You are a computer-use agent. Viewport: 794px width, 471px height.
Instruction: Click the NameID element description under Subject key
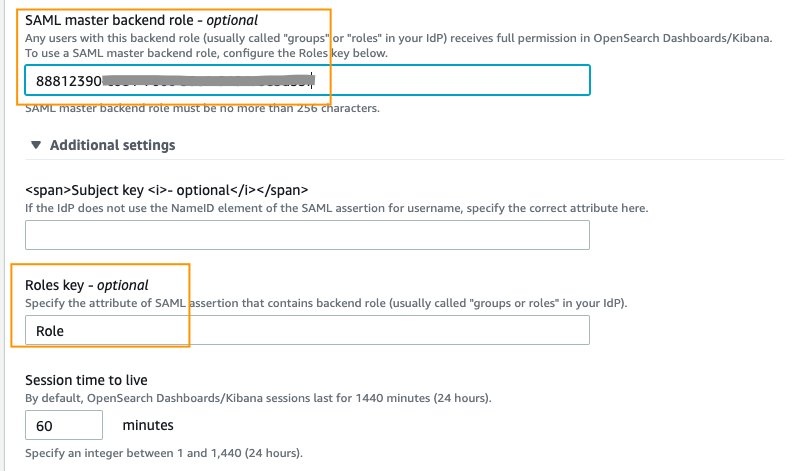[336, 208]
